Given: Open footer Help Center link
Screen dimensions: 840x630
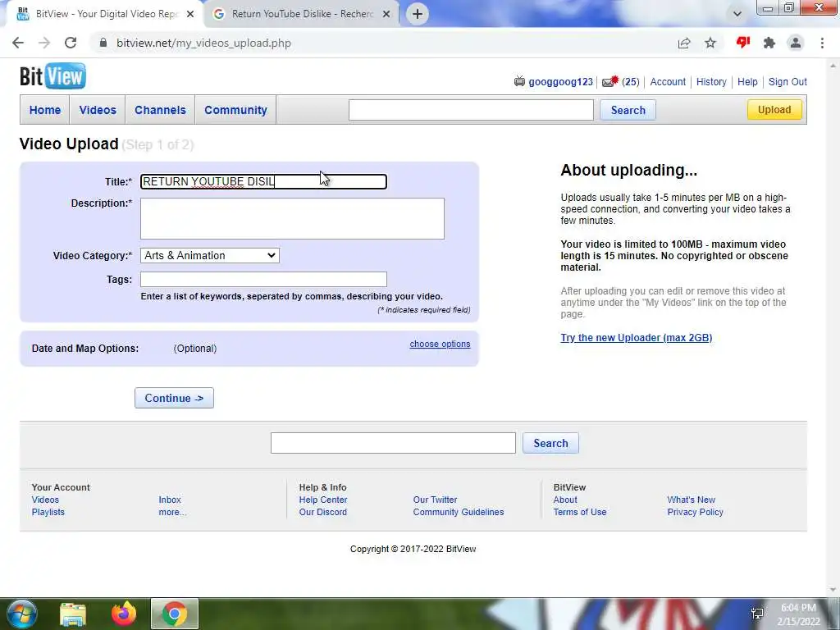Looking at the screenshot, I should 323,500.
